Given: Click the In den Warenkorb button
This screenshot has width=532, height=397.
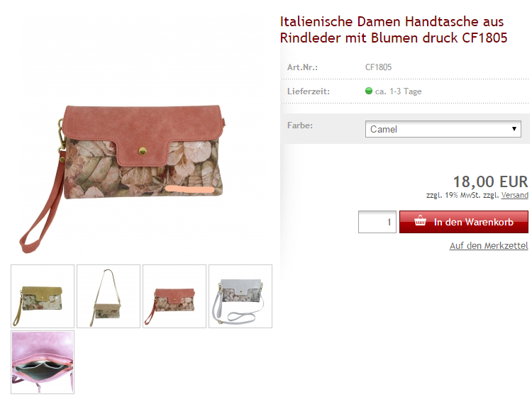Looking at the screenshot, I should 463,222.
